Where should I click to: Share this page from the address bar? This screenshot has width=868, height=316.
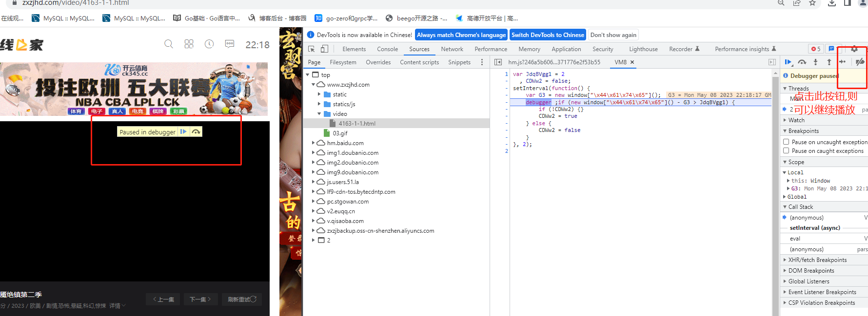click(797, 3)
